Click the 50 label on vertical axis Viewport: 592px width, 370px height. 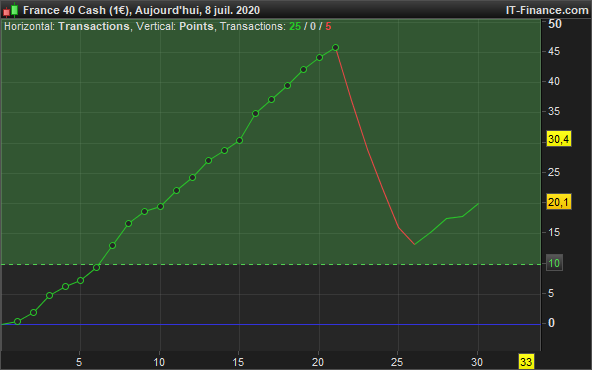coord(555,24)
